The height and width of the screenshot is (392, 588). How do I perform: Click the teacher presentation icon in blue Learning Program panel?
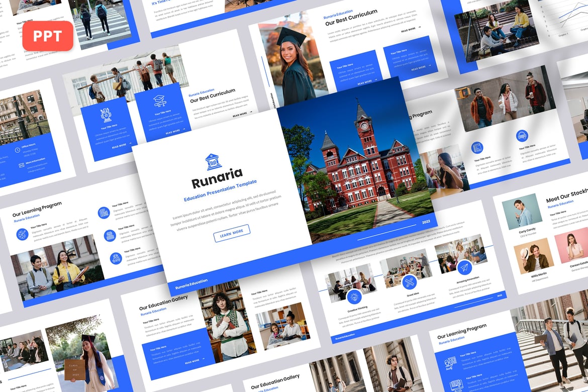coord(450,363)
